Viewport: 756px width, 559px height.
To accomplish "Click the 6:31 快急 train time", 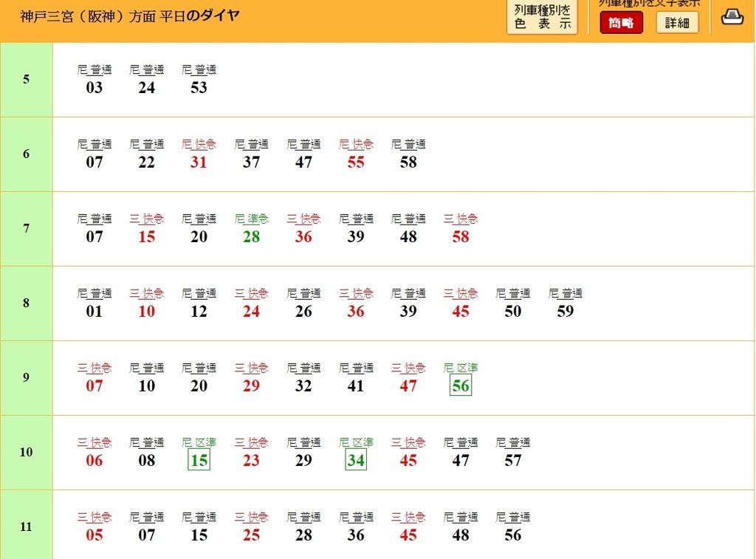I will (199, 162).
